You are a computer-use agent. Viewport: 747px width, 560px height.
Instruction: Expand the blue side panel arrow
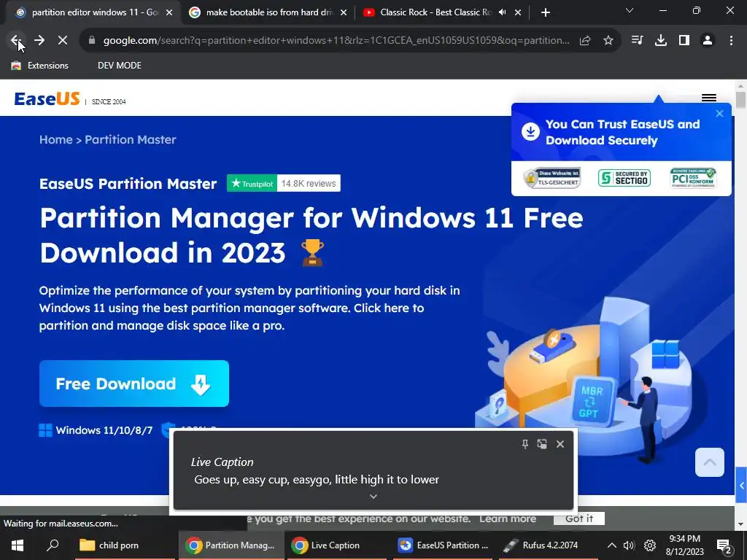(x=741, y=486)
